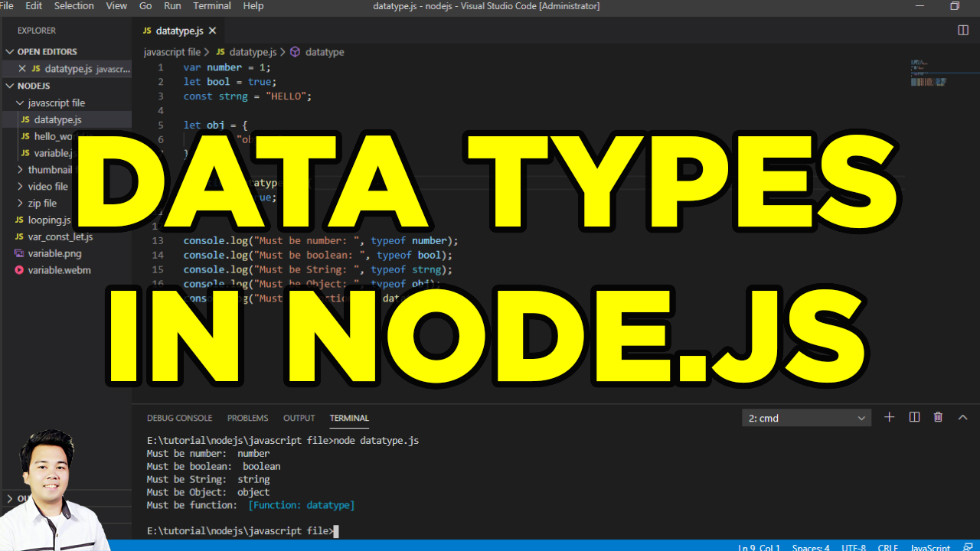Open the Selection menu
Screen dimensions: 980x551
pos(73,6)
